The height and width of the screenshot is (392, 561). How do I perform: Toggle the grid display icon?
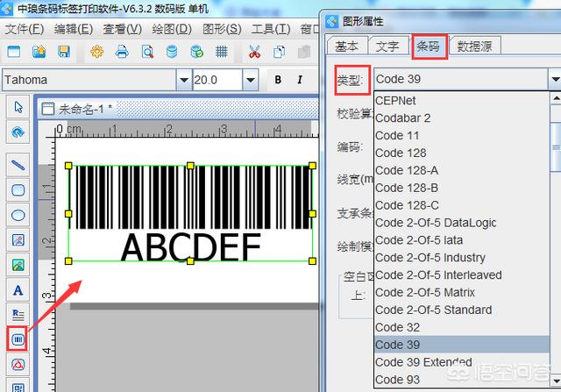(x=222, y=52)
